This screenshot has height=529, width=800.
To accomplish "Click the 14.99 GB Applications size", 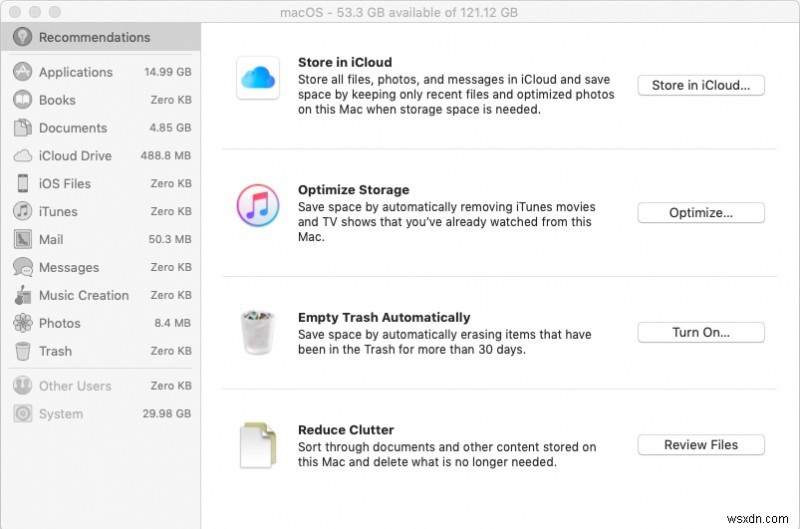I will click(x=168, y=72).
